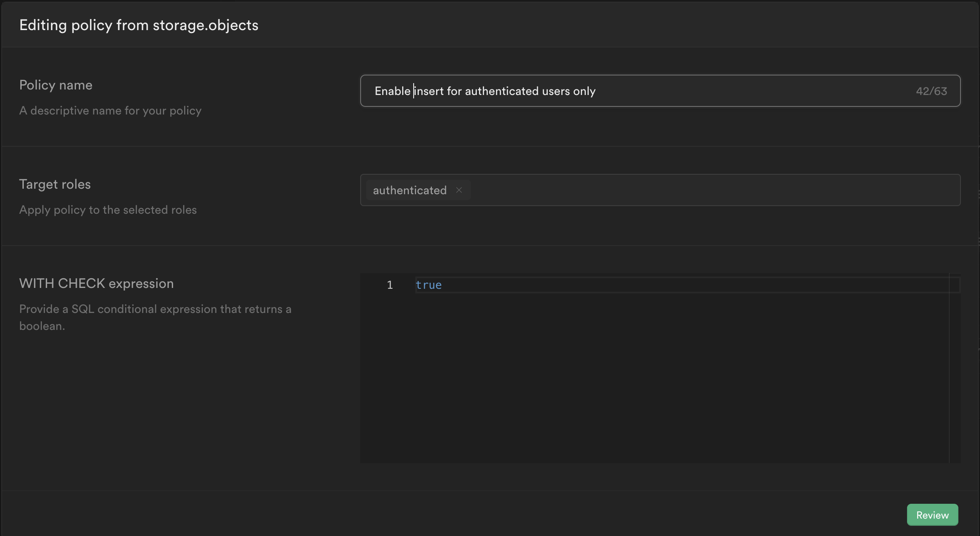Select the authenticated role chip
This screenshot has height=536, width=980.
409,190
